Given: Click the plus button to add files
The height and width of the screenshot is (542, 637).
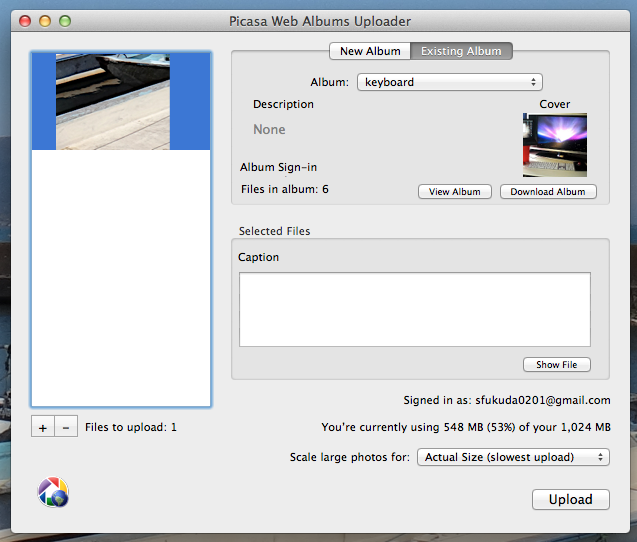Looking at the screenshot, I should (x=43, y=427).
